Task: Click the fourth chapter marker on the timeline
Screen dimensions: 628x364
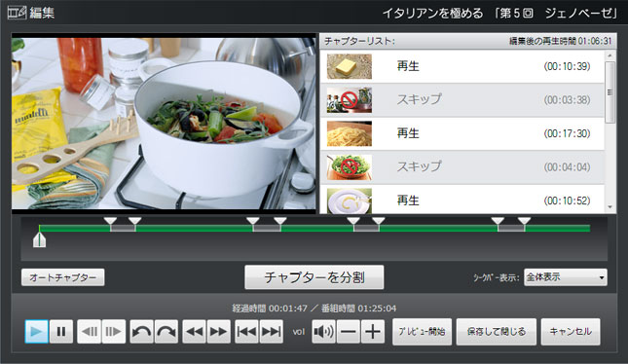Action: point(280,221)
